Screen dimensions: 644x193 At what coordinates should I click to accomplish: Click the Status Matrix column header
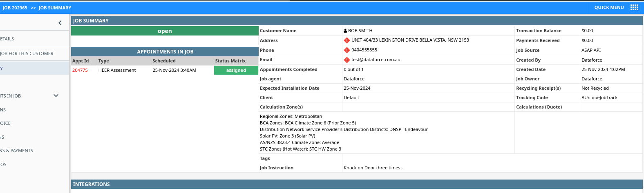[x=230, y=61]
